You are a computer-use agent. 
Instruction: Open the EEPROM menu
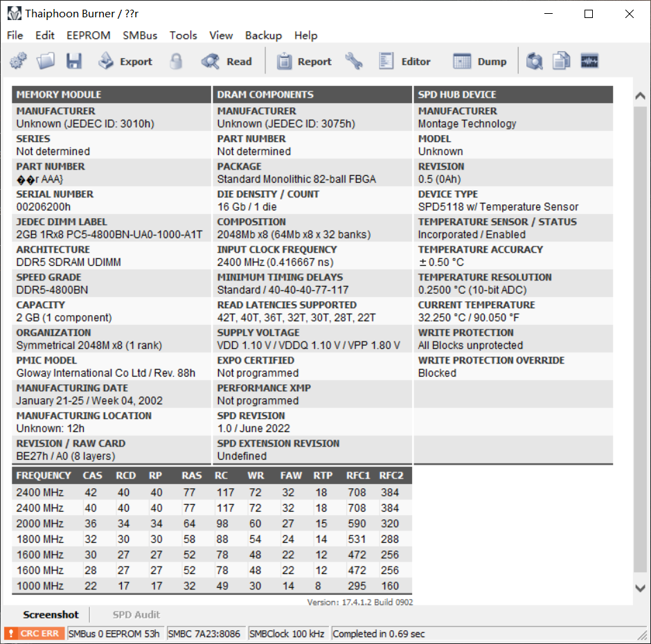tap(89, 35)
